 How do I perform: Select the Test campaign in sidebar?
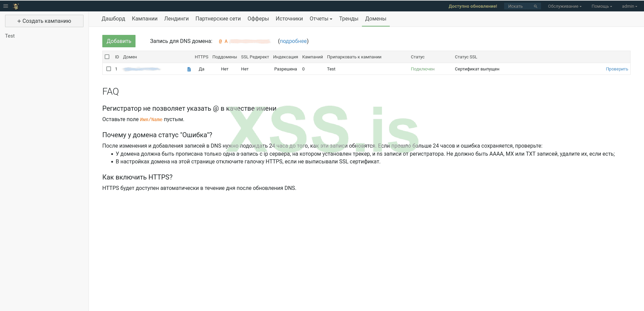(10, 36)
